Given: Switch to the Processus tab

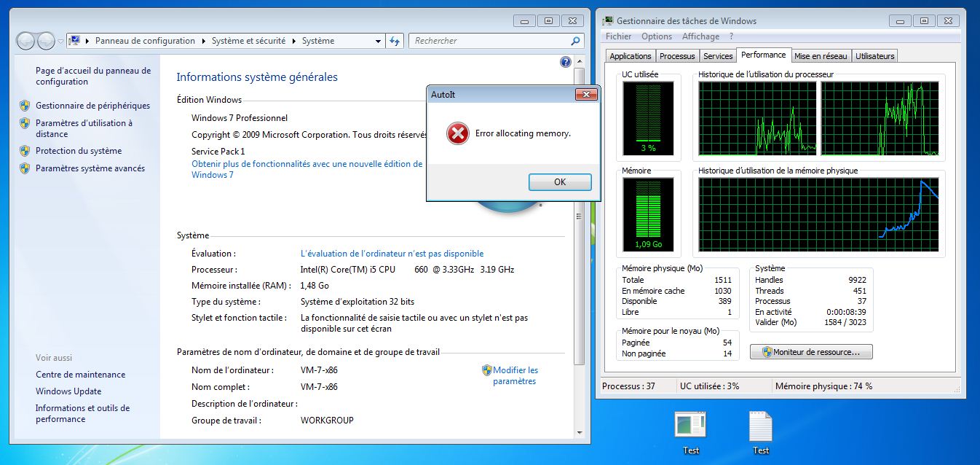Looking at the screenshot, I should tap(677, 56).
